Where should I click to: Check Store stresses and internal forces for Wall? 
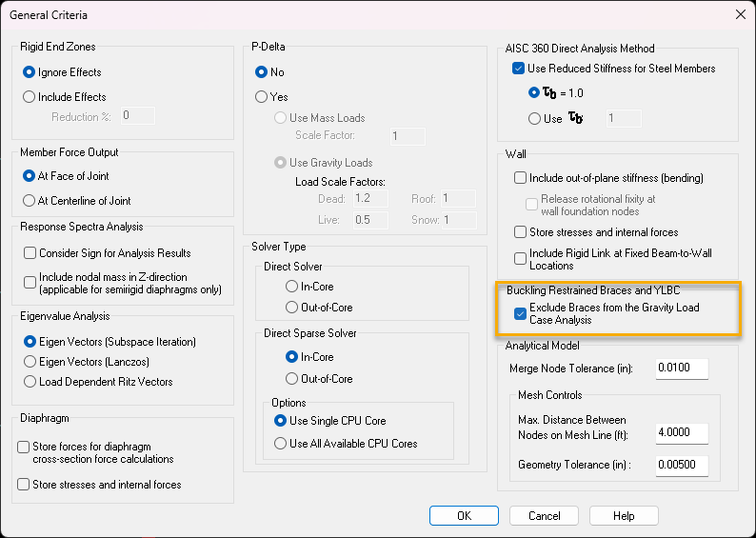click(x=520, y=232)
